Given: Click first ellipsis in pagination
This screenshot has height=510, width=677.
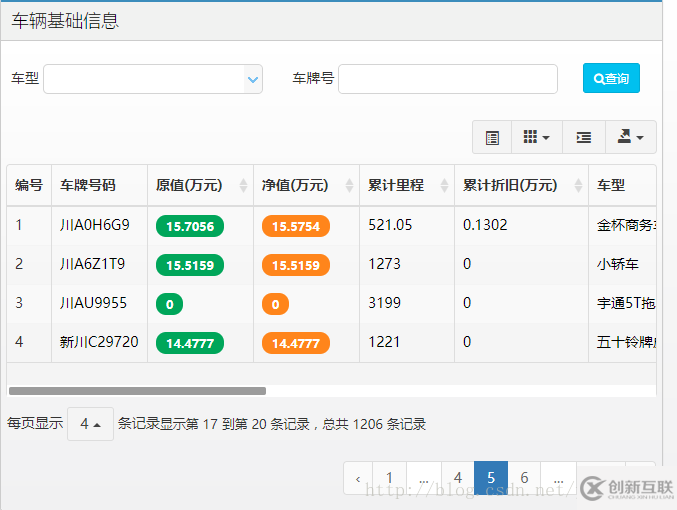Looking at the screenshot, I should coord(424,478).
